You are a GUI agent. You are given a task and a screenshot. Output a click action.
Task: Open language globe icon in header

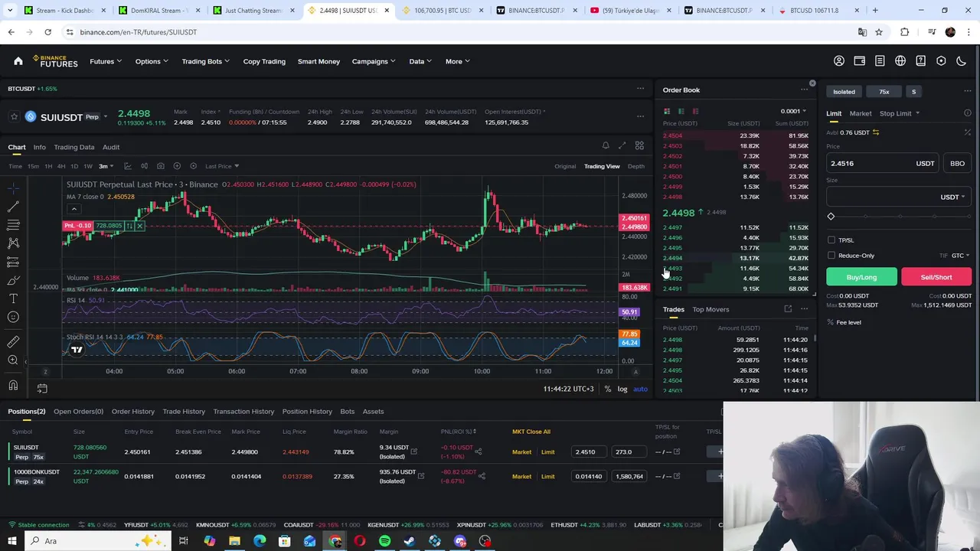pyautogui.click(x=900, y=61)
